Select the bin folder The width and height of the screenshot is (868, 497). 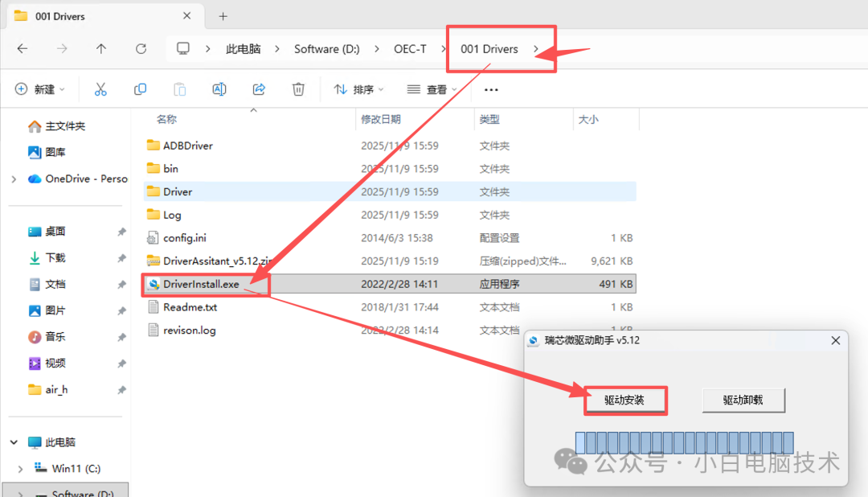[390, 168]
